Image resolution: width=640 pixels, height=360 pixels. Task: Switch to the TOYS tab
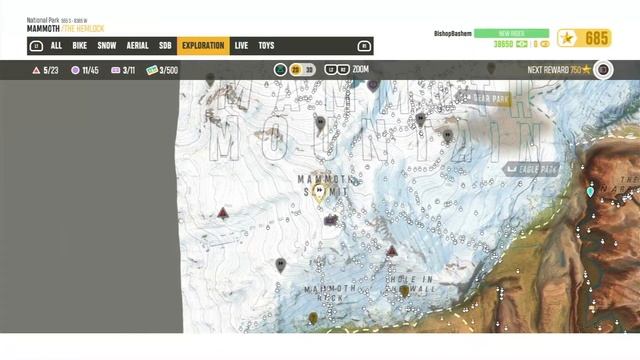click(x=266, y=46)
